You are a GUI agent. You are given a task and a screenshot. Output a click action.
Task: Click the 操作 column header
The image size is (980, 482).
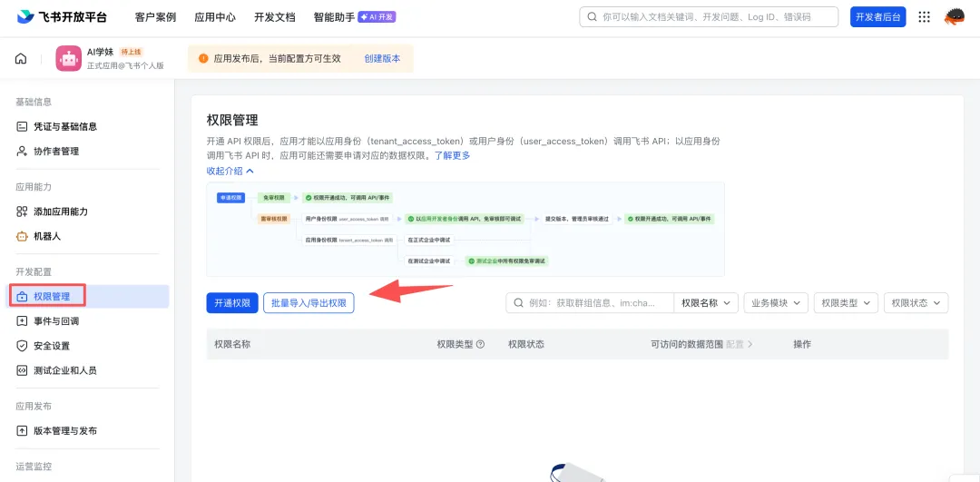(x=802, y=344)
